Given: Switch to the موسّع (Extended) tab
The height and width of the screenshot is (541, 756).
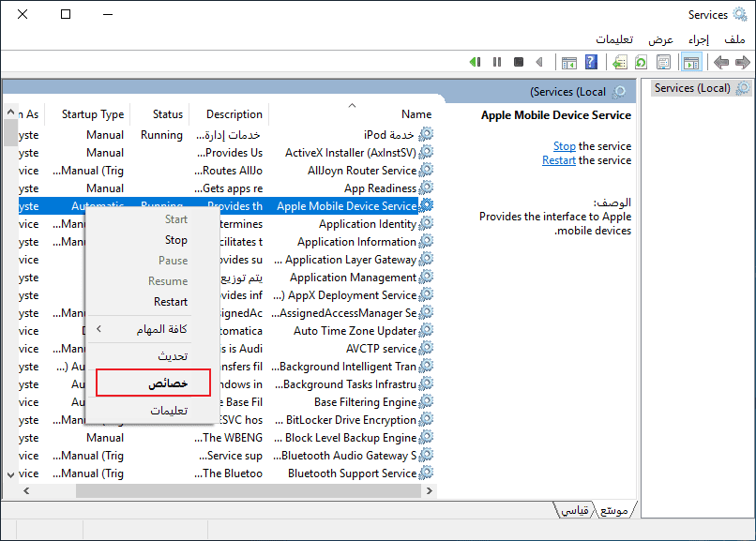Looking at the screenshot, I should (x=613, y=511).
